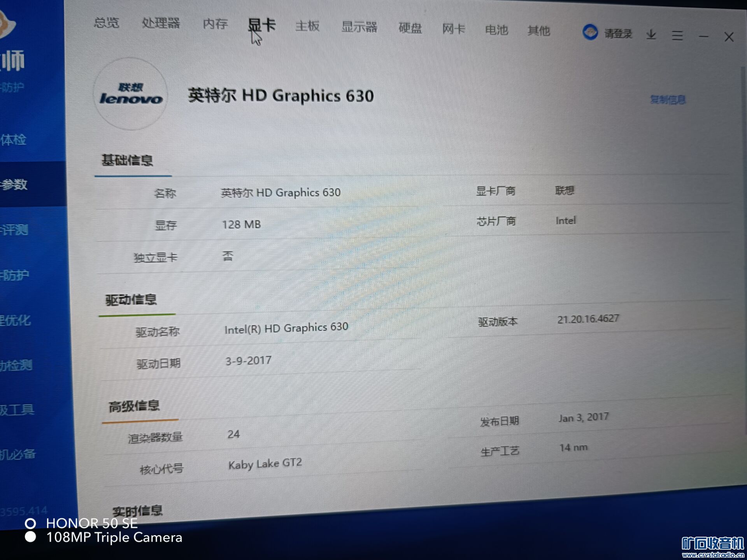Open the 网卡 tab
The height and width of the screenshot is (560, 747).
click(454, 29)
